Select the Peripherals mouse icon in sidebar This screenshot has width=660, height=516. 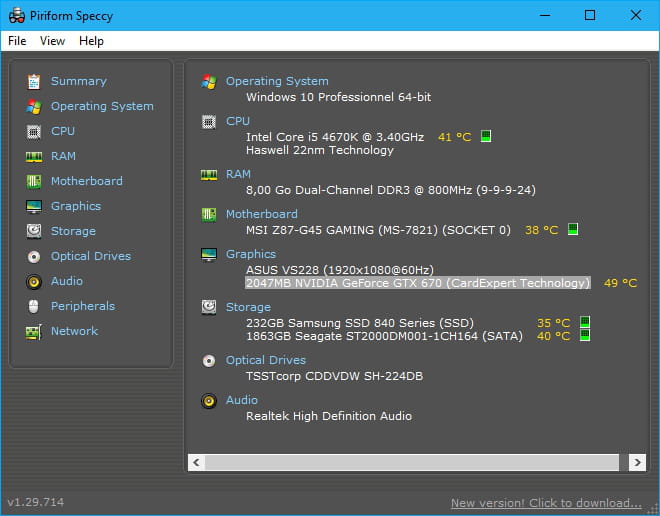pos(34,306)
